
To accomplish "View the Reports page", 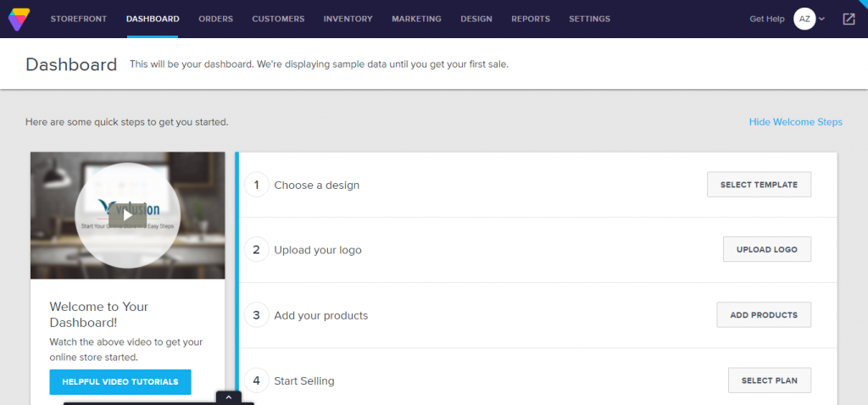I will click(x=531, y=19).
